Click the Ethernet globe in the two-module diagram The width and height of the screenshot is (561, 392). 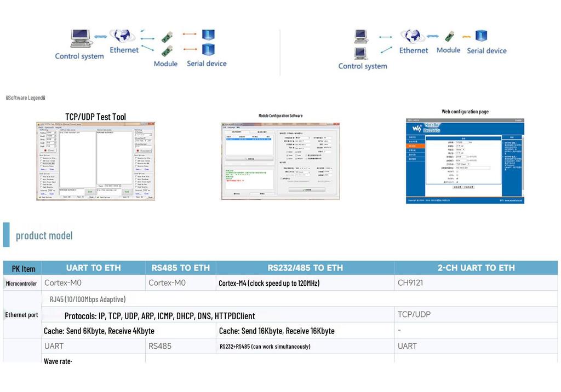point(122,36)
